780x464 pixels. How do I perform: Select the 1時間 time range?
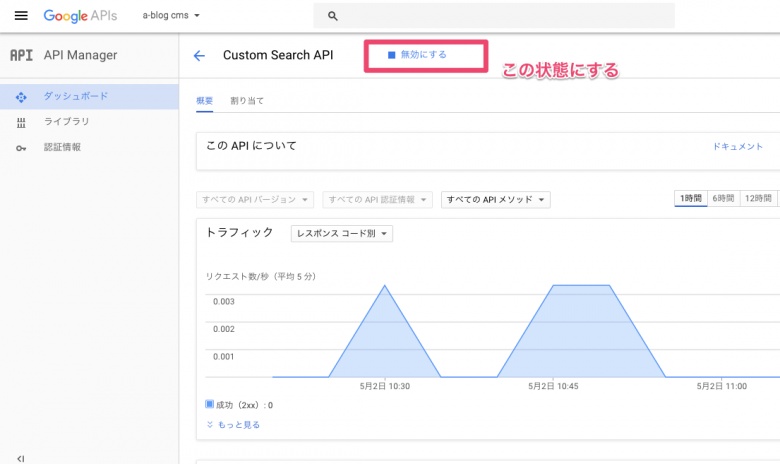pyautogui.click(x=690, y=199)
